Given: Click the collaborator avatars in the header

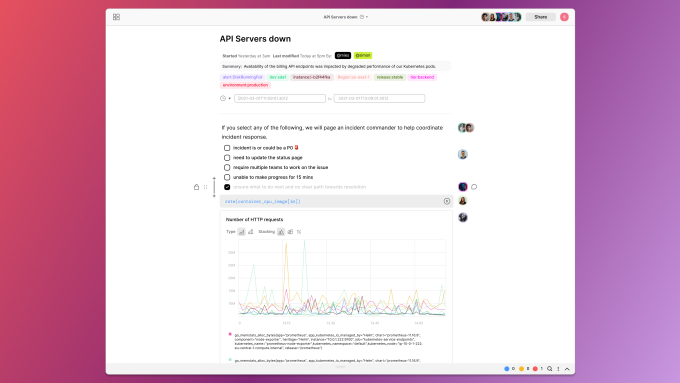Looking at the screenshot, I should [x=501, y=17].
